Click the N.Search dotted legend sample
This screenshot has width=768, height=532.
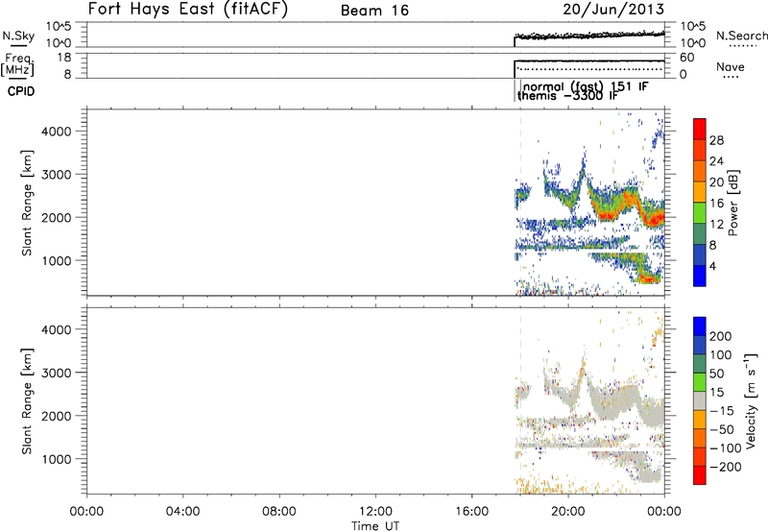[743, 46]
